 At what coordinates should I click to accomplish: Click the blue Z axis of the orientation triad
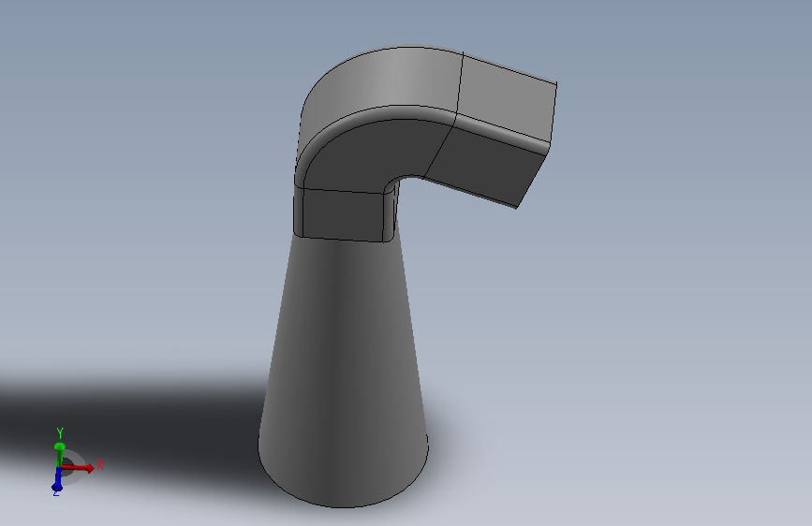pyautogui.click(x=57, y=481)
